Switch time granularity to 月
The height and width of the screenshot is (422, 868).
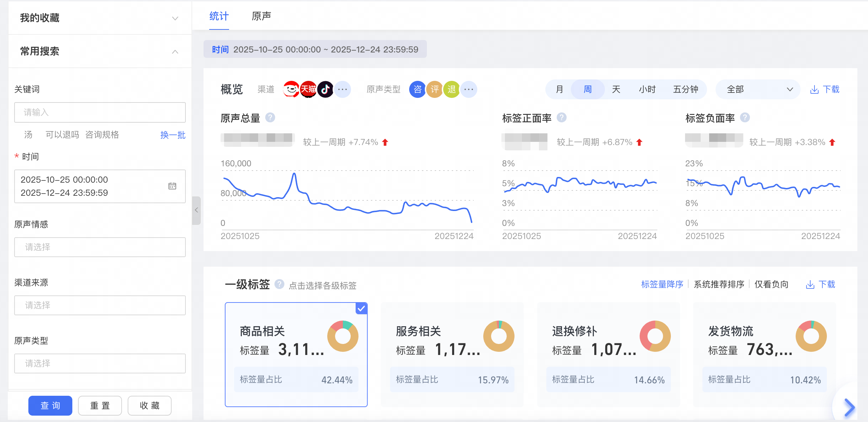coord(560,89)
